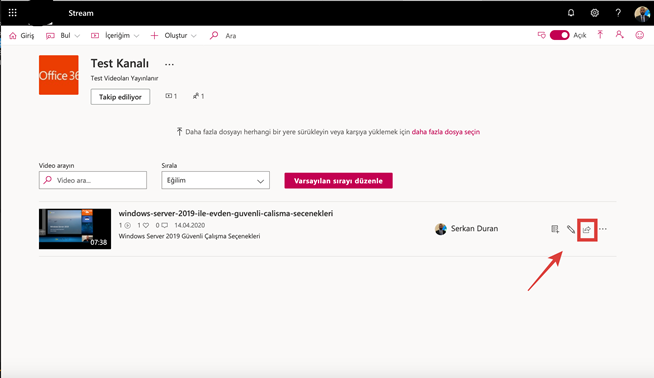Open the video row more actions ellipsis
This screenshot has height=378, width=654.
coord(603,229)
